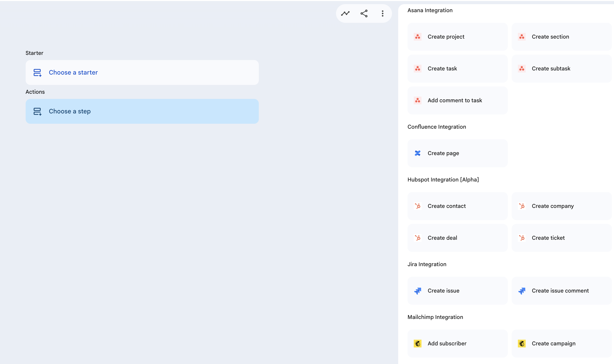Open the Choose a starter card
The image size is (614, 364).
pyautogui.click(x=142, y=72)
